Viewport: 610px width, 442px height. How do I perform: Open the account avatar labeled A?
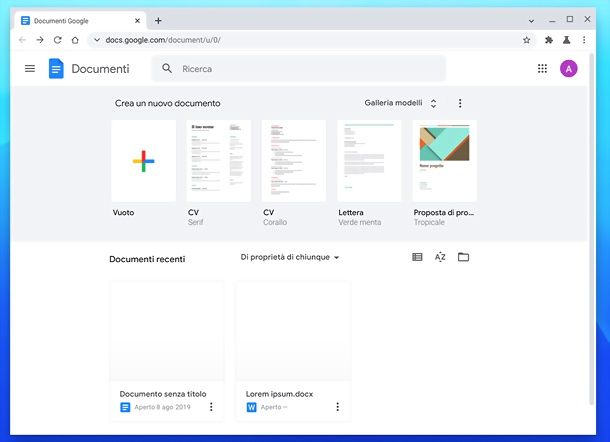click(x=568, y=69)
